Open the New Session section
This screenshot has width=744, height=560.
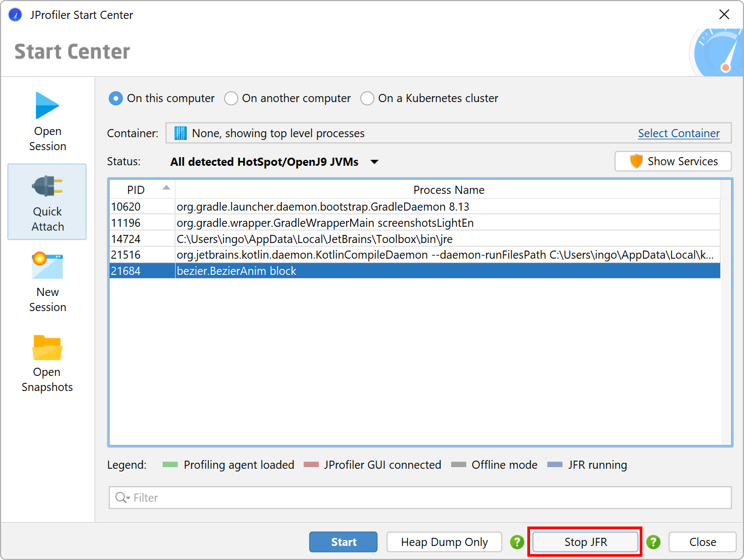[48, 282]
